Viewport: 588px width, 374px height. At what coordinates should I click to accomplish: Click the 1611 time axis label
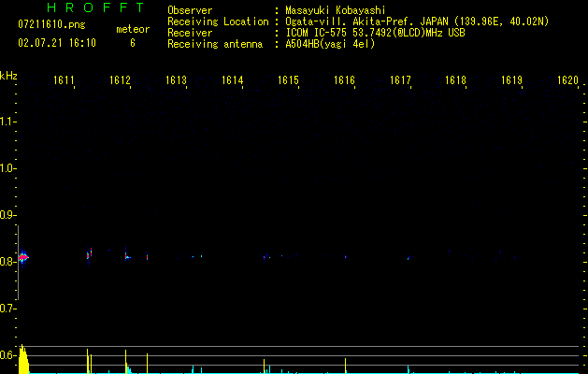(64, 79)
